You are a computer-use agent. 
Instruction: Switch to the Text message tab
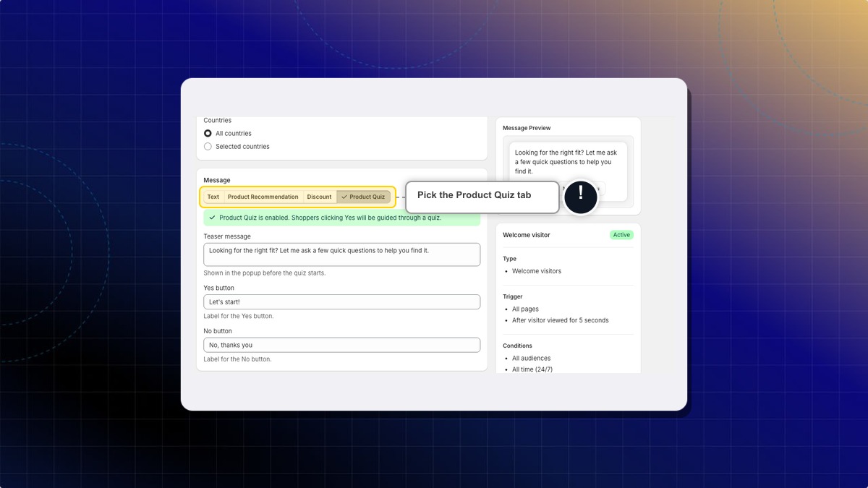click(x=213, y=197)
